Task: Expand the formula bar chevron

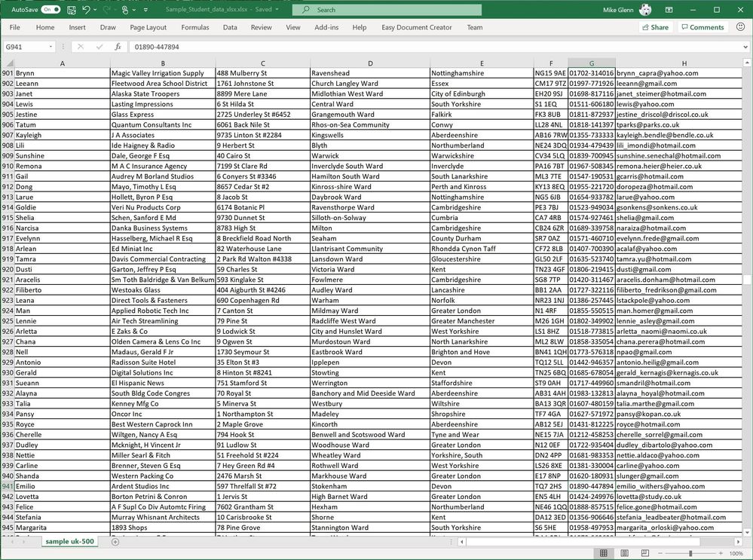Action: [x=745, y=47]
